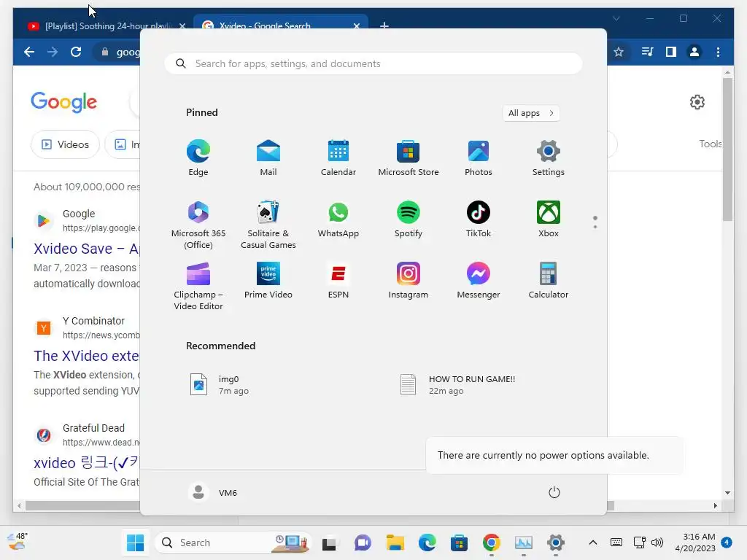The width and height of the screenshot is (747, 560).
Task: Expand the All apps list
Action: click(x=531, y=113)
